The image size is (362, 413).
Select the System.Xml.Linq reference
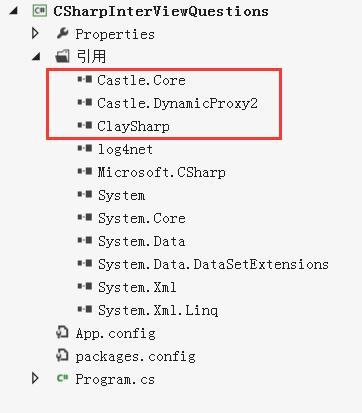158,310
